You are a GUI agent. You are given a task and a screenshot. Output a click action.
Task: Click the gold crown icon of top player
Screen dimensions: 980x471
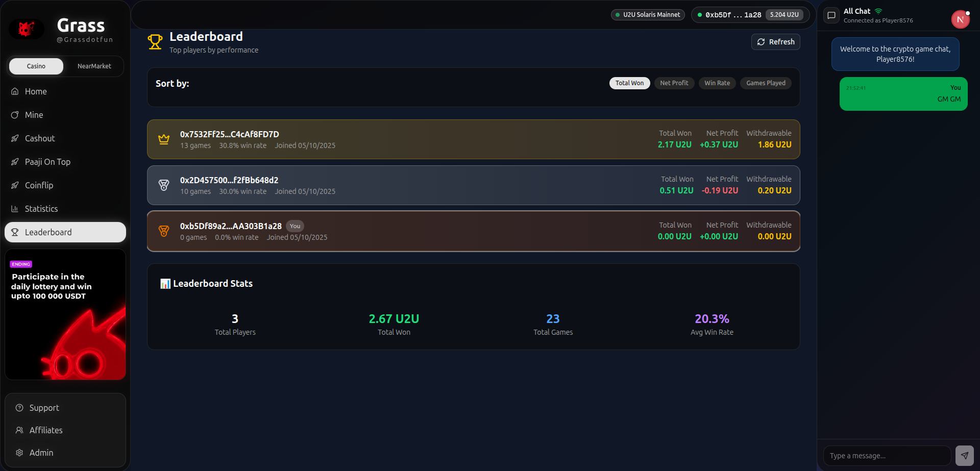point(164,139)
